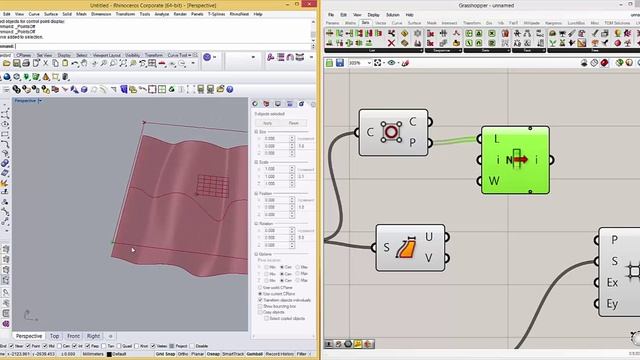This screenshot has width=640, height=360.
Task: Open the viewport preview eye dropdown in Grasshopper
Action: pyautogui.click(x=398, y=63)
